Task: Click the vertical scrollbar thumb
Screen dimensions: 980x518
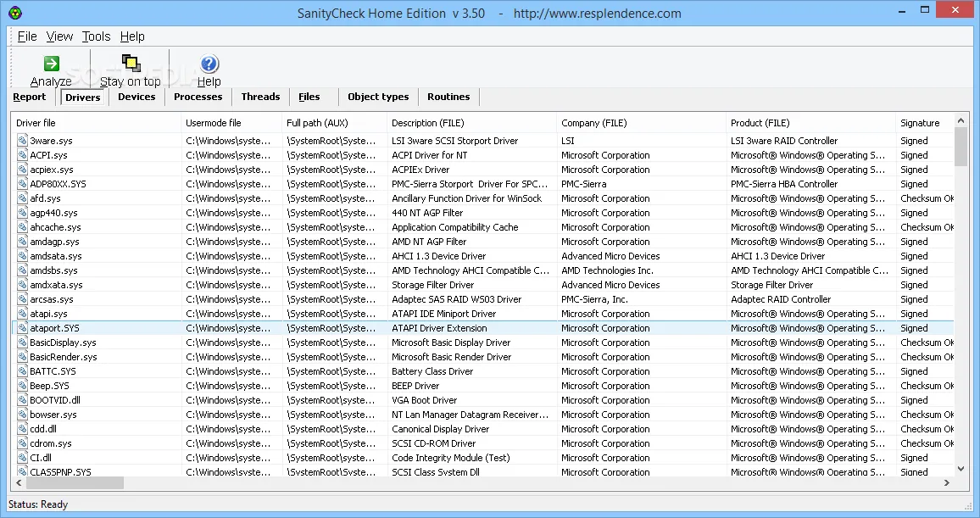Action: 961,146
